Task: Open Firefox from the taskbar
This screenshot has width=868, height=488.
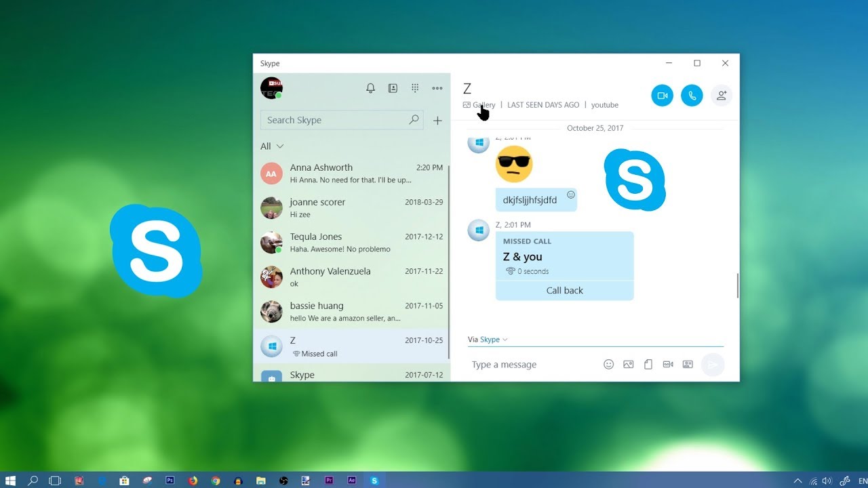Action: (193, 481)
